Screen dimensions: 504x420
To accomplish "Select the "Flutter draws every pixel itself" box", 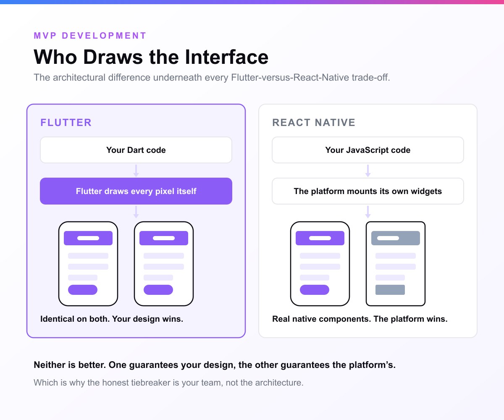I will tap(136, 191).
